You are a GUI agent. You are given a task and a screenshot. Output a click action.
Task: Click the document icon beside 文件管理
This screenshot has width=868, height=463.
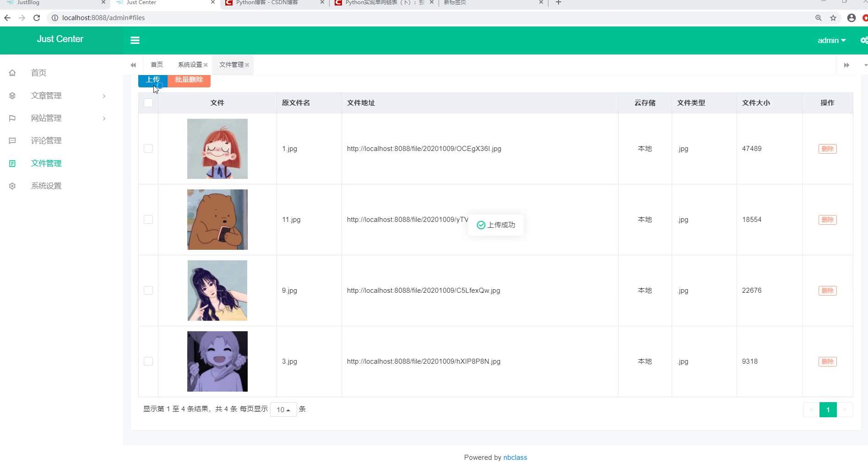coord(12,163)
